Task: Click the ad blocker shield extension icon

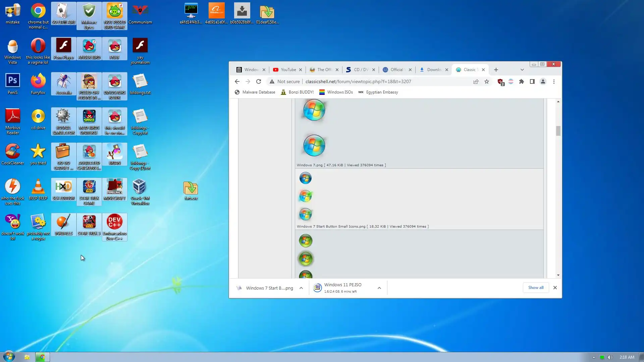Action: click(x=500, y=81)
